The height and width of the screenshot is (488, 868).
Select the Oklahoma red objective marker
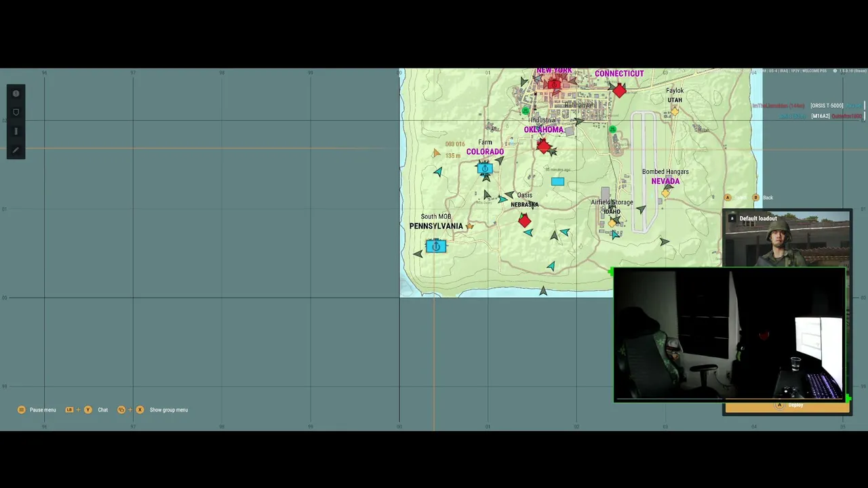coord(543,145)
